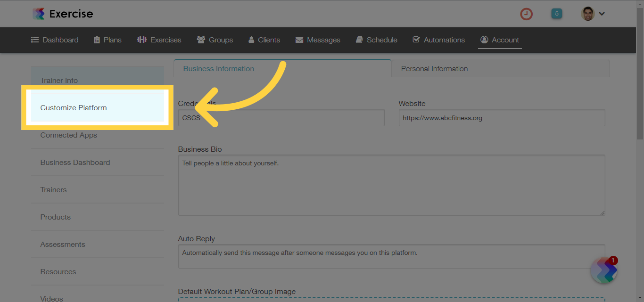Select the Business Information tab
Viewport: 644px width, 302px height.
click(218, 68)
